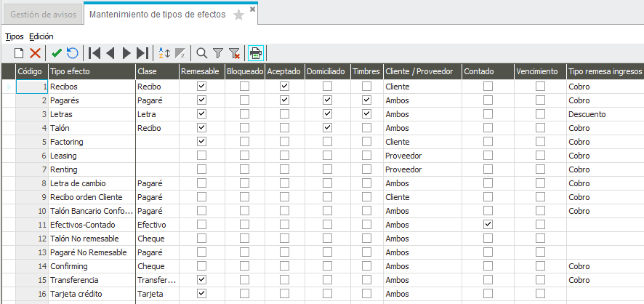644x304 pixels.
Task: Sort by the Tipo efecto column header
Action: pos(92,71)
